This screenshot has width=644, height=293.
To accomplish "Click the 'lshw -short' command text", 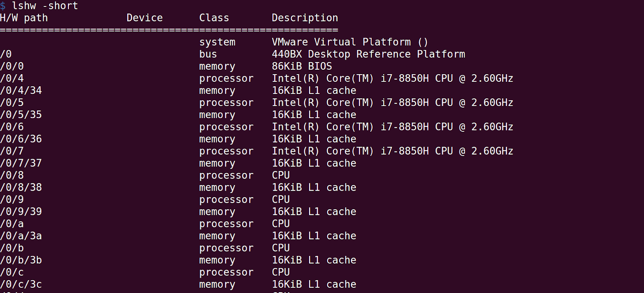I will pos(45,6).
